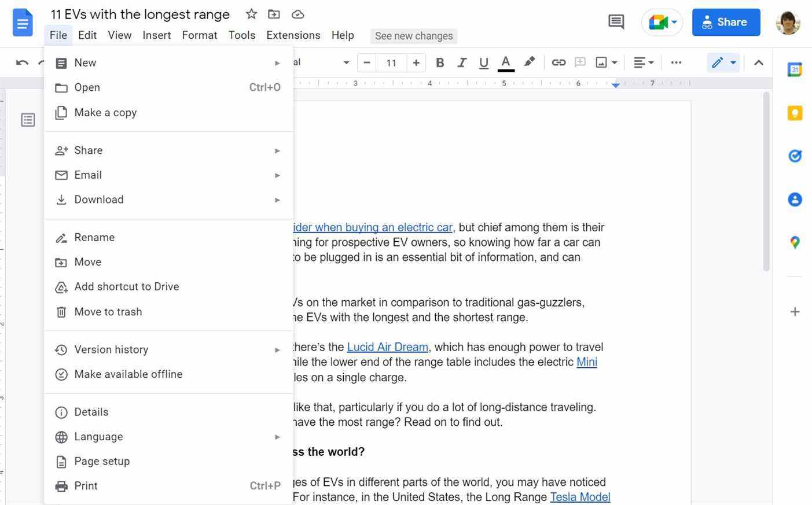Toggle italic formatting

pos(462,62)
